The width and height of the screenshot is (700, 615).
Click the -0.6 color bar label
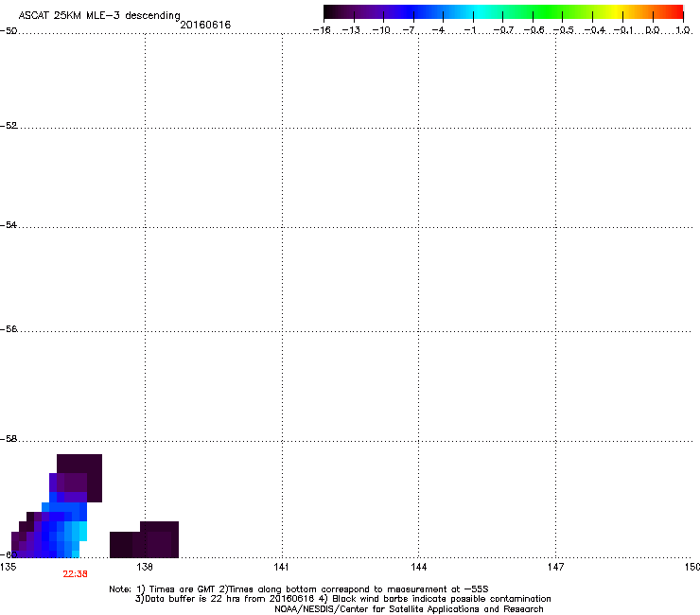pyautogui.click(x=534, y=30)
